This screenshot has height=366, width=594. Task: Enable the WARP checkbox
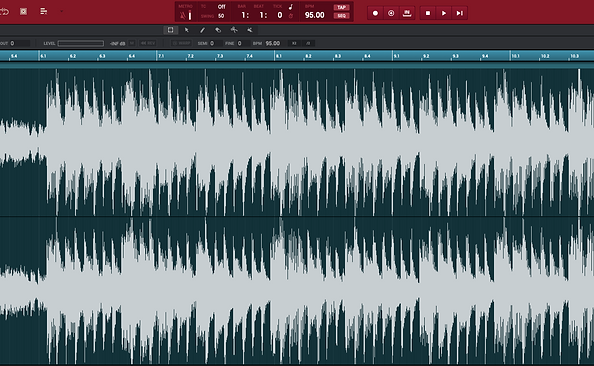181,43
